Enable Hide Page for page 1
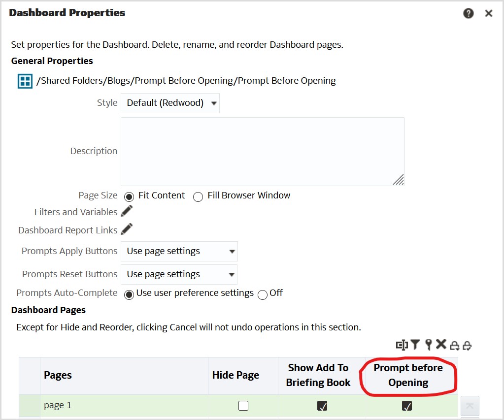Viewport: 504px width, 420px height. pos(243,405)
